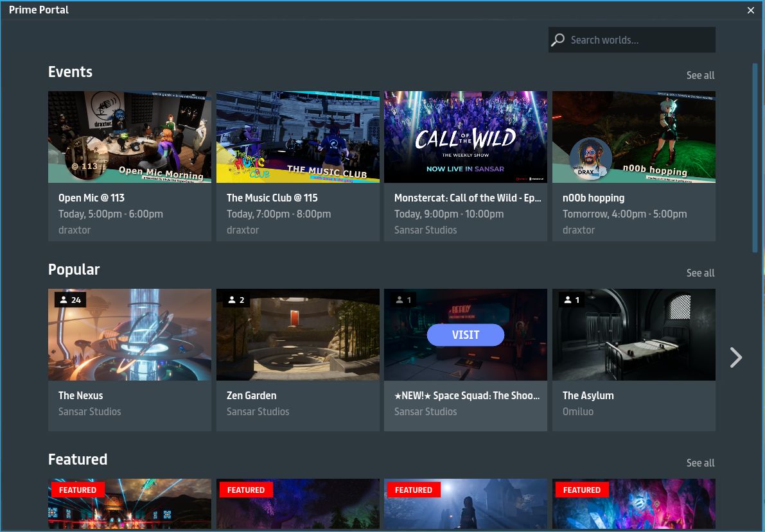Open the Open Mic @ 113 event thumbnail
This screenshot has width=765, height=532.
(x=130, y=137)
